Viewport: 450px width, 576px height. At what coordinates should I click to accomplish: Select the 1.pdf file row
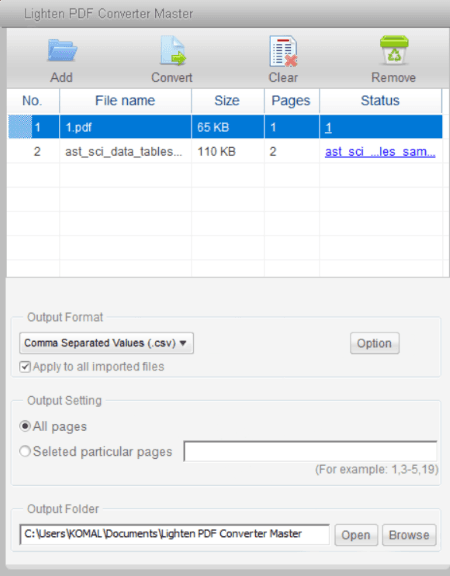[x=225, y=127]
